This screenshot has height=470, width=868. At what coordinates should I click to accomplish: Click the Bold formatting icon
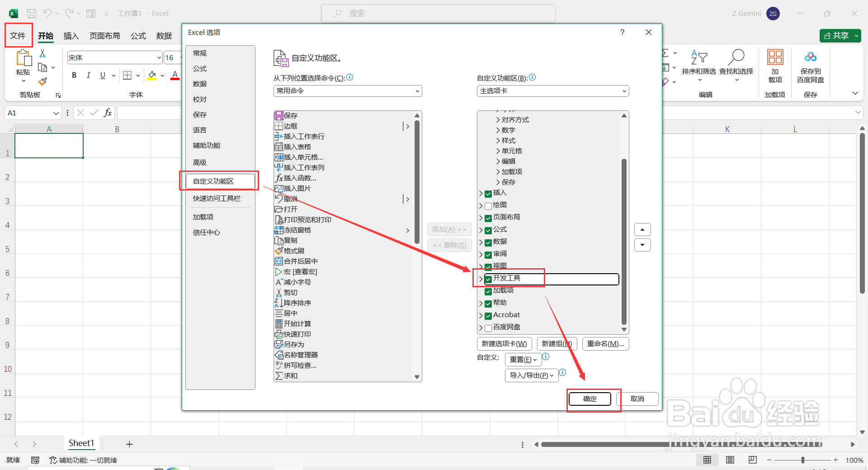(x=74, y=75)
